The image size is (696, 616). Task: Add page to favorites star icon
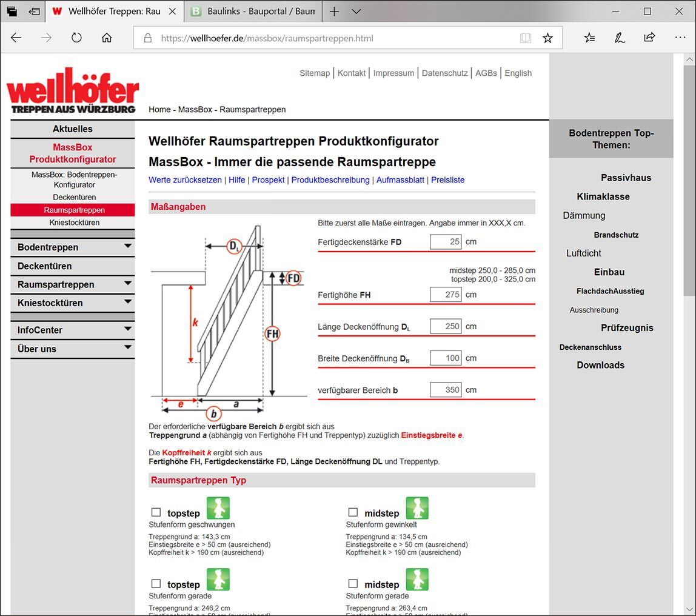point(547,38)
